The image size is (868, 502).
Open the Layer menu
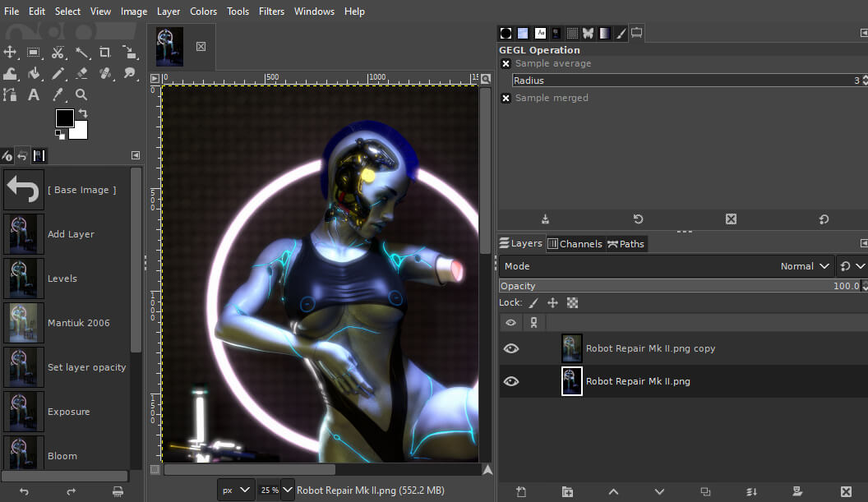[169, 11]
